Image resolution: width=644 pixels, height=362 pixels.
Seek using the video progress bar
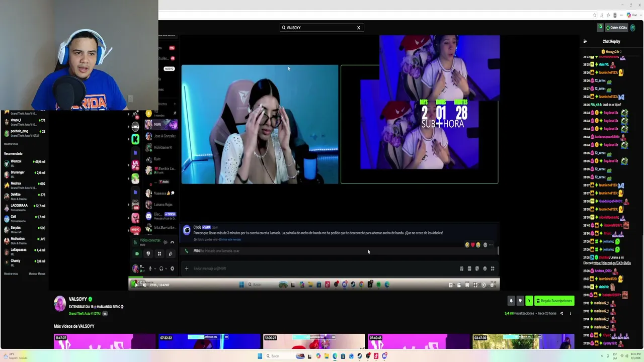point(314,278)
